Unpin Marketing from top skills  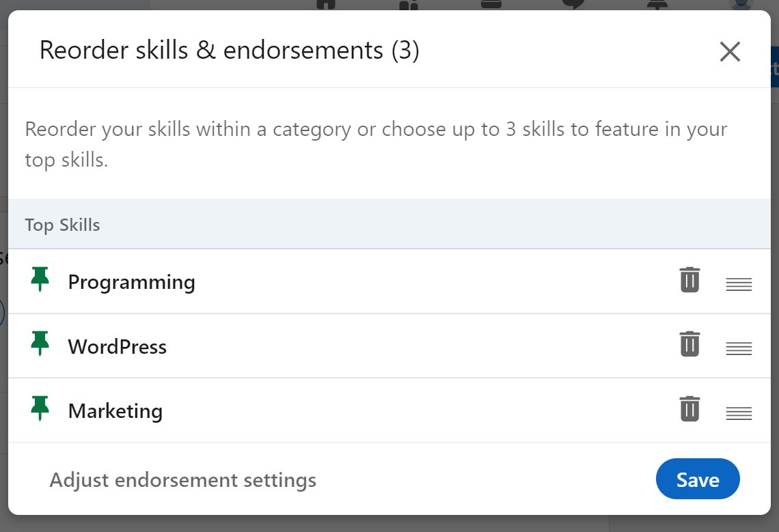tap(40, 409)
